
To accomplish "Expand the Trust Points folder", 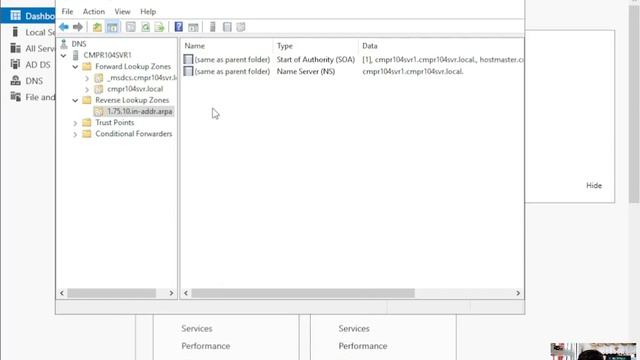I will pyautogui.click(x=75, y=123).
